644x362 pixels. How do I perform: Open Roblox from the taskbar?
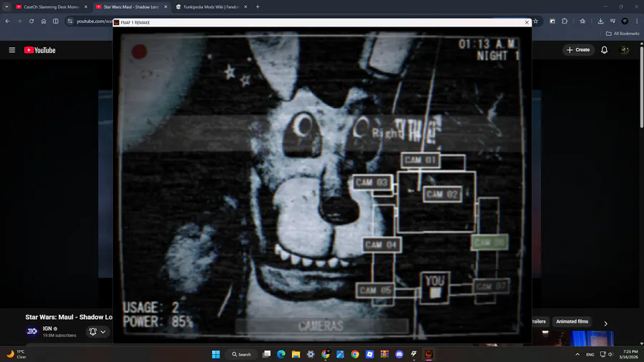coord(370,354)
